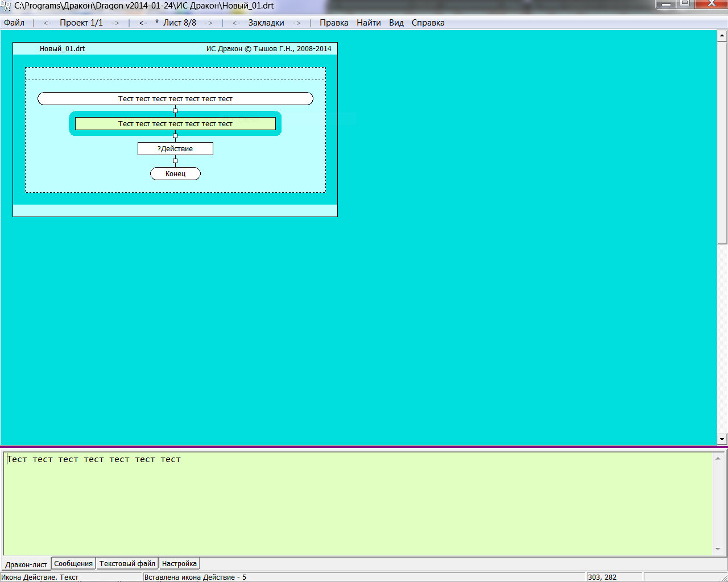Click connector point between title and green action

click(x=175, y=111)
